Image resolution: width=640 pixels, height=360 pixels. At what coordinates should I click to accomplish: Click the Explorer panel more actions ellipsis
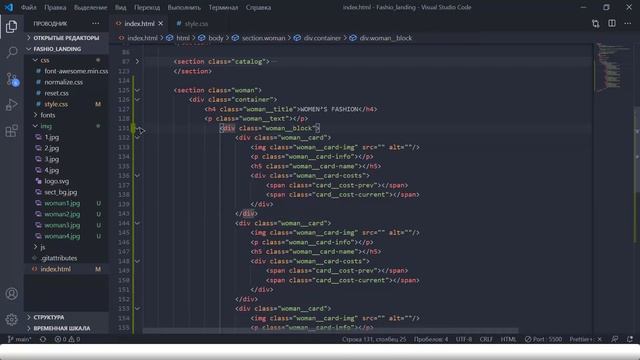coord(96,24)
